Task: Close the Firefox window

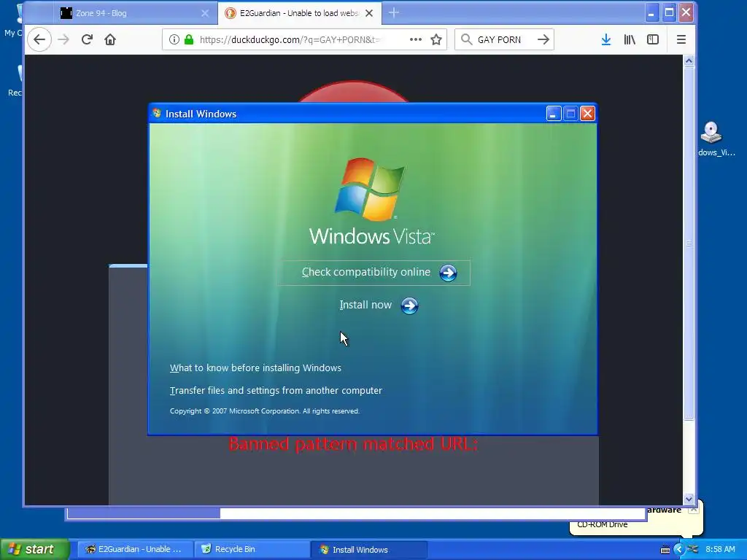Action: (686, 13)
